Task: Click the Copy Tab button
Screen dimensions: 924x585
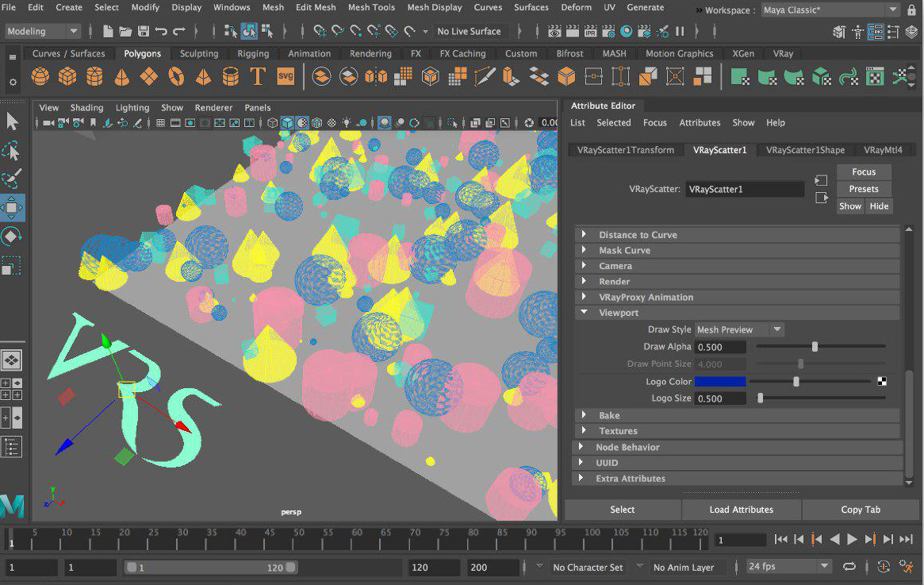Action: 861,510
